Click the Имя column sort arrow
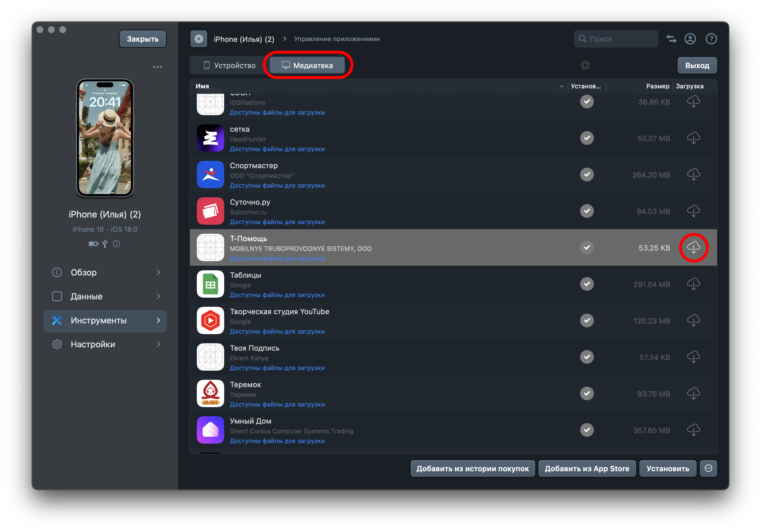Viewport: 761px width, 532px height. (561, 86)
